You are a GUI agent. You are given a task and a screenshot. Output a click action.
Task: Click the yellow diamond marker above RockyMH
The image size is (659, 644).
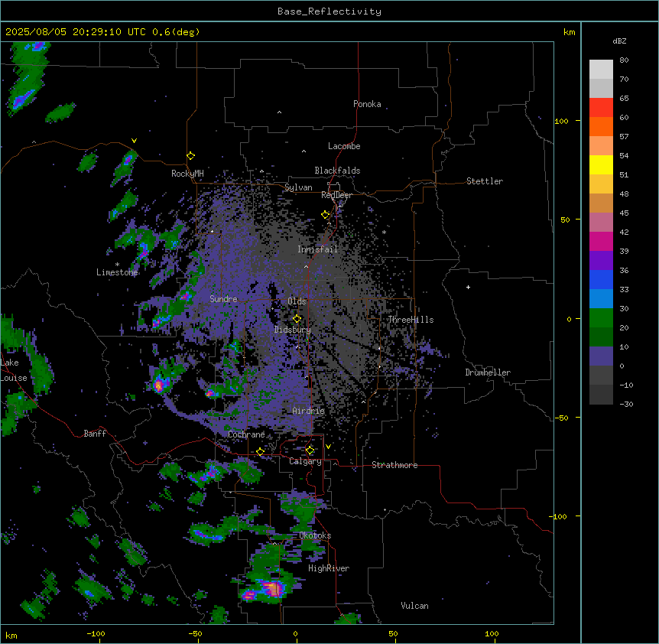coord(191,156)
